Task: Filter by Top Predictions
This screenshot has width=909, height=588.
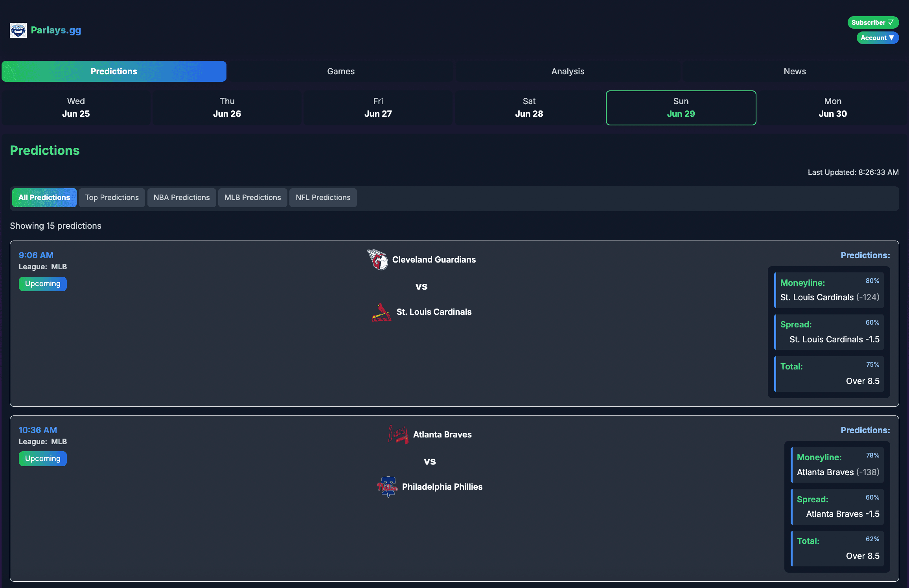Action: click(x=112, y=197)
